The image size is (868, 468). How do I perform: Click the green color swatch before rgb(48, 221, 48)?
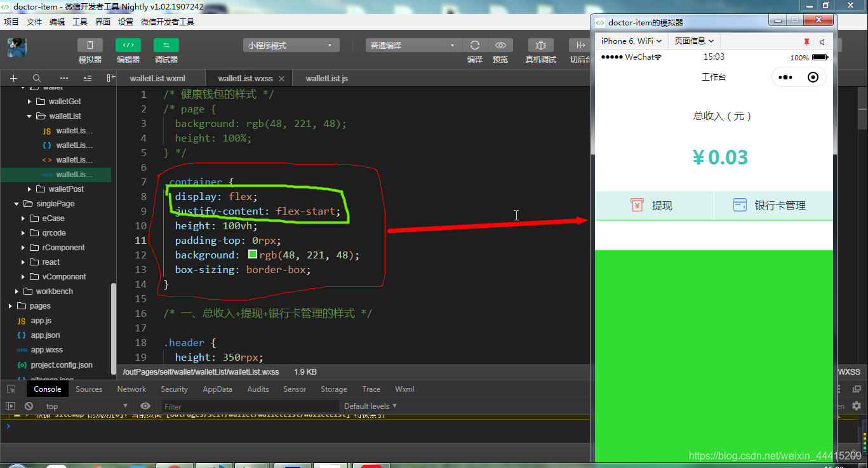tap(253, 255)
